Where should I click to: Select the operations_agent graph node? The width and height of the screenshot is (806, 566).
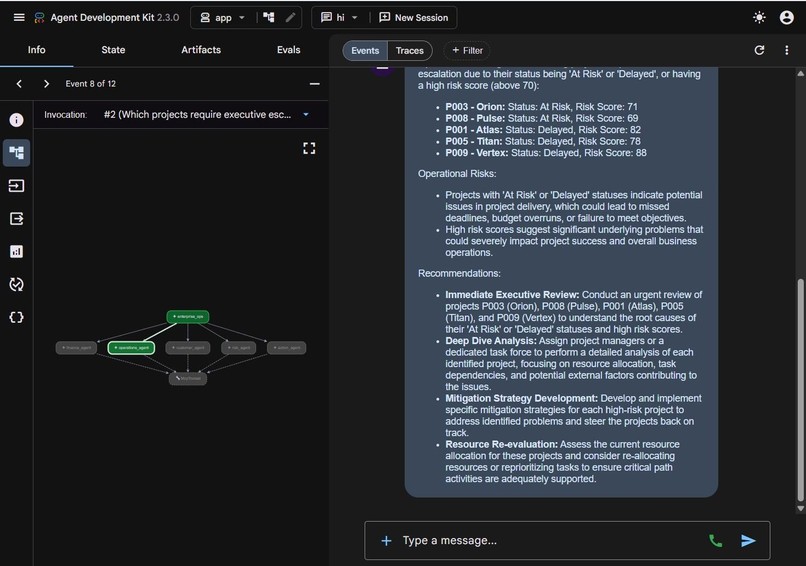point(131,348)
